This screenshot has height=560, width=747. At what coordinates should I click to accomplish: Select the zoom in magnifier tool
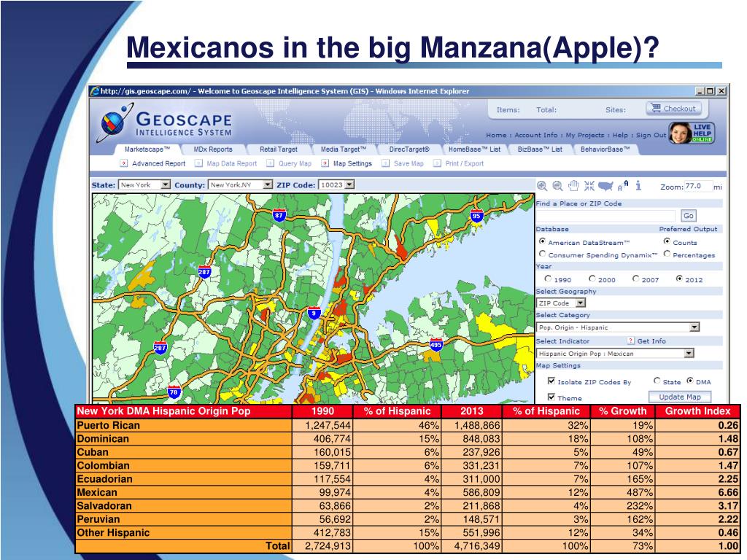[542, 186]
